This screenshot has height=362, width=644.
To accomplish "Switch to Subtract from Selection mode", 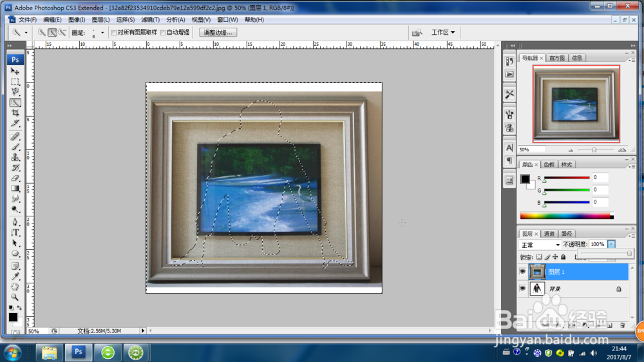I will click(x=62, y=32).
